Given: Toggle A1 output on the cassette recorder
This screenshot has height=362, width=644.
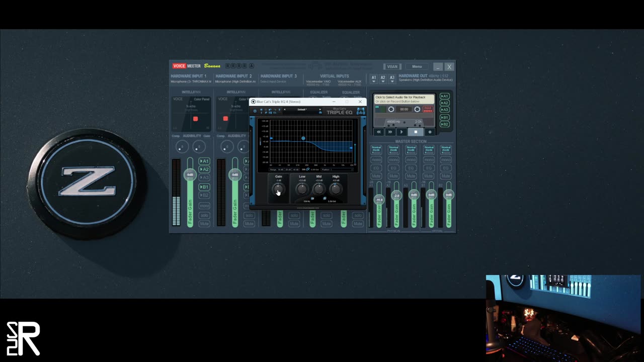Looking at the screenshot, I should click(x=445, y=96).
